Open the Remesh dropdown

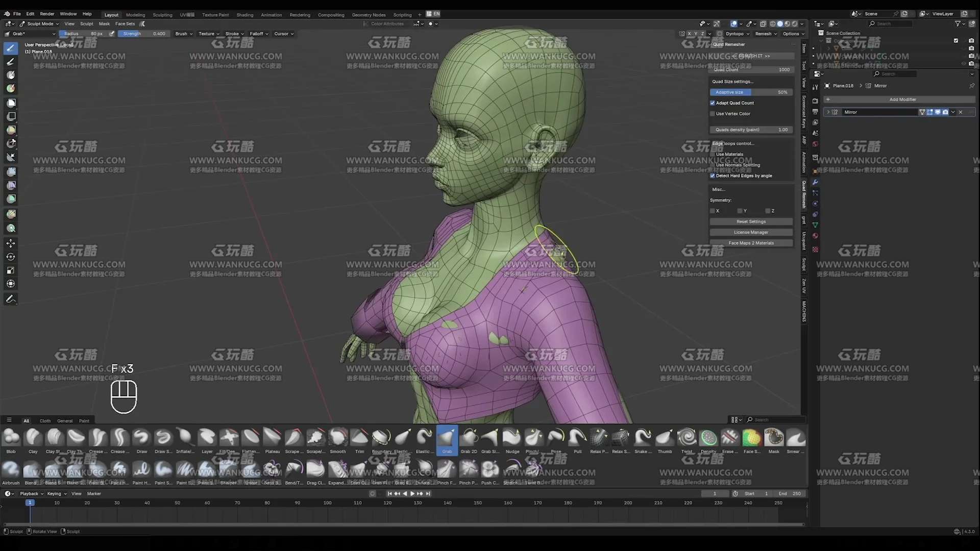766,34
